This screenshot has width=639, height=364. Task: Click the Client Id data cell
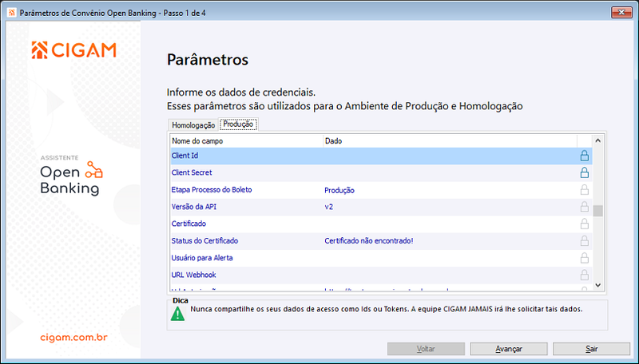click(450, 156)
